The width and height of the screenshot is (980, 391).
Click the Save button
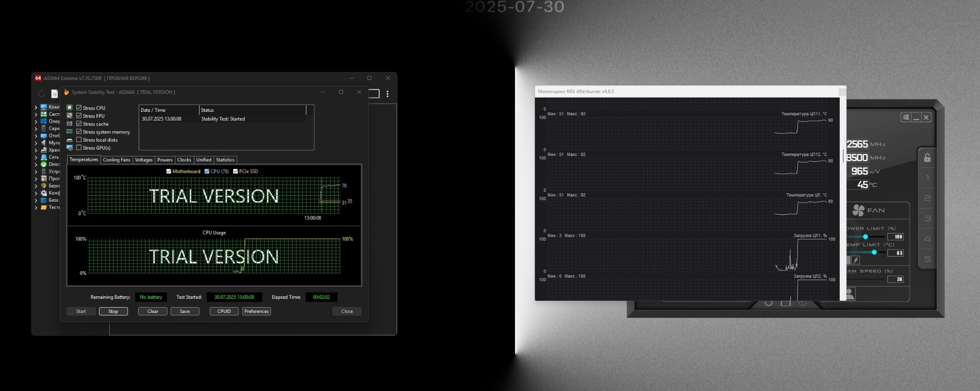point(185,312)
